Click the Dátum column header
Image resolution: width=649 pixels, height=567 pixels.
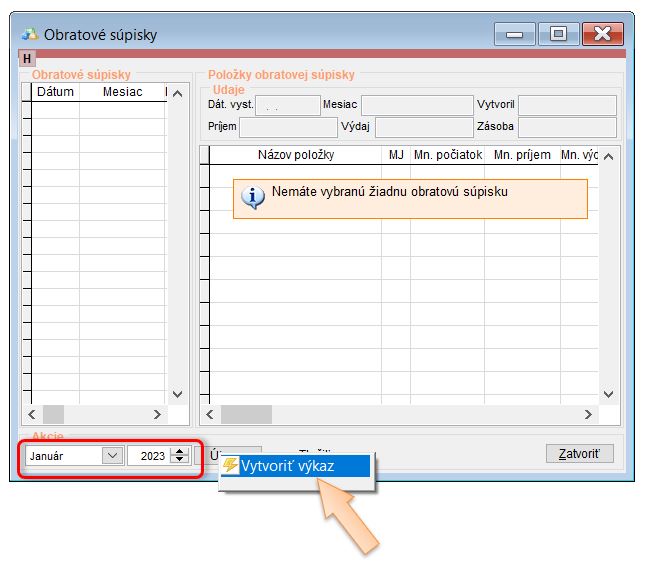tap(55, 92)
